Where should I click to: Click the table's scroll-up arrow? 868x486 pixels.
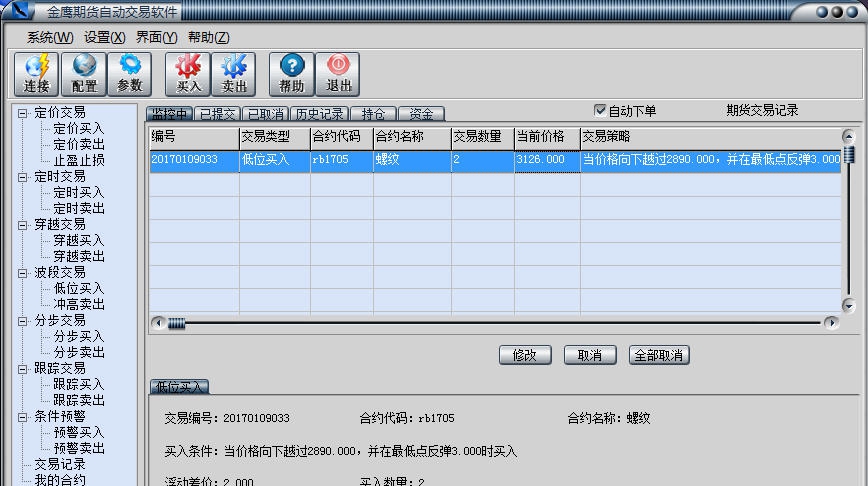pos(849,136)
